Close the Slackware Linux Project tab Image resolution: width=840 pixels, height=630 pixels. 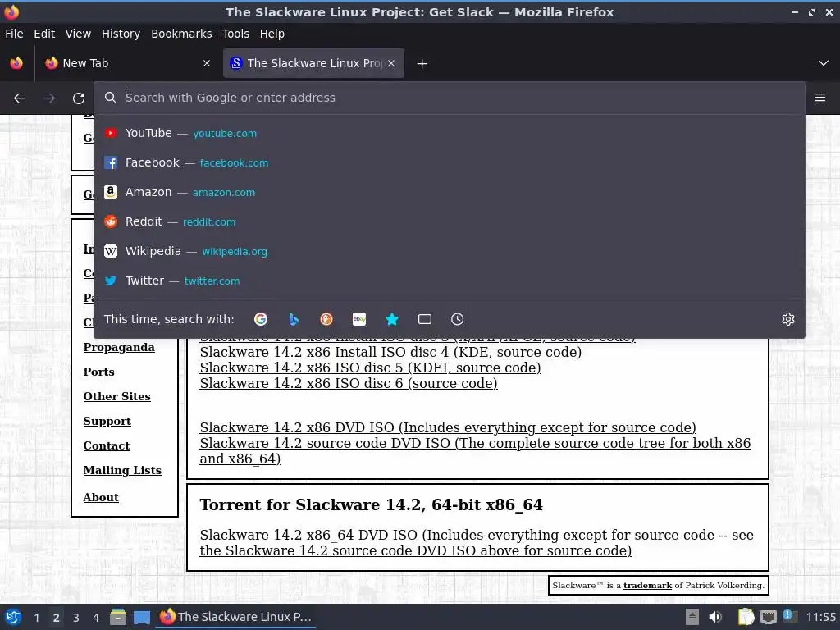[x=391, y=63]
